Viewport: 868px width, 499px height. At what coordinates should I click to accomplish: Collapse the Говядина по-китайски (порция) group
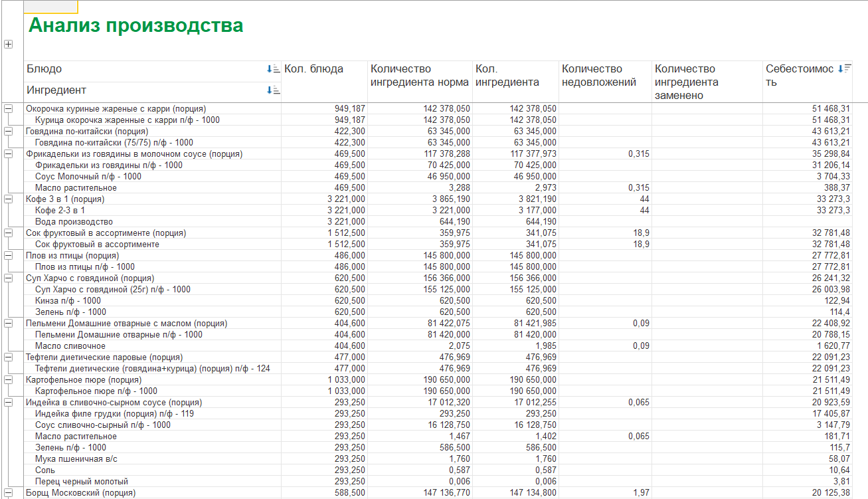tap(9, 132)
